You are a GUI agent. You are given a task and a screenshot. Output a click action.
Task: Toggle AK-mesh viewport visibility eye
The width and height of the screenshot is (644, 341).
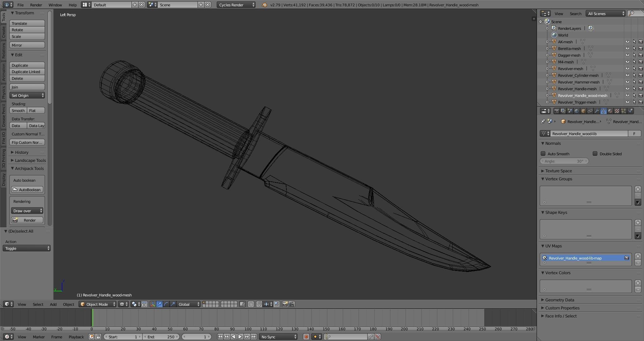pos(627,42)
